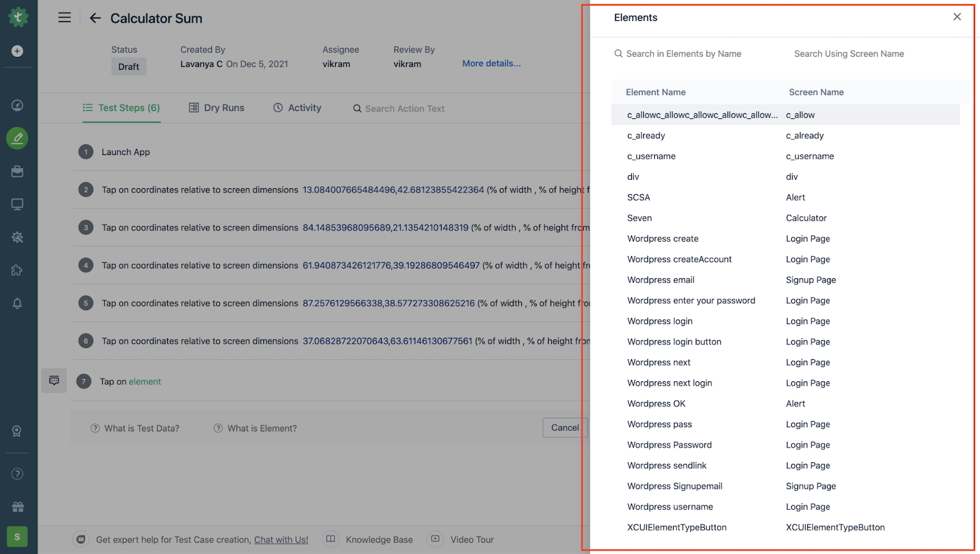Select the Wordpress Password element
Viewport: 980px width, 554px height.
click(x=785, y=445)
